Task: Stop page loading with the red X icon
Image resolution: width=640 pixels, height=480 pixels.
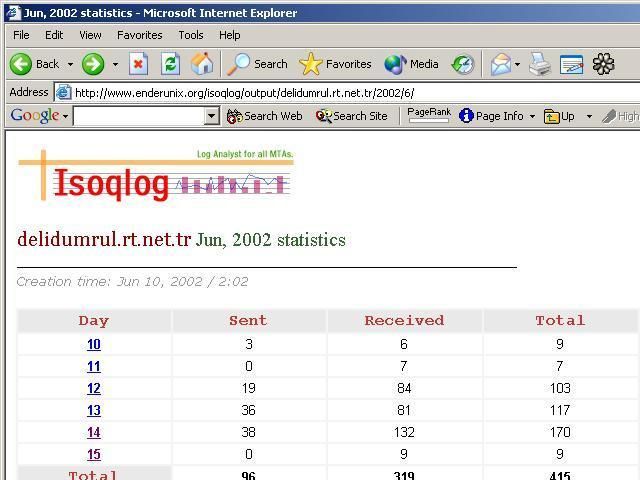Action: click(x=138, y=64)
